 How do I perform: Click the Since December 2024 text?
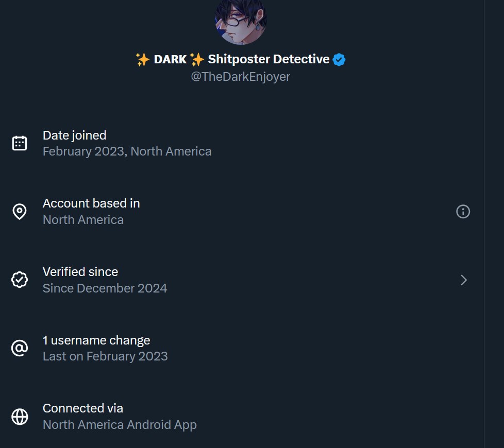point(105,288)
